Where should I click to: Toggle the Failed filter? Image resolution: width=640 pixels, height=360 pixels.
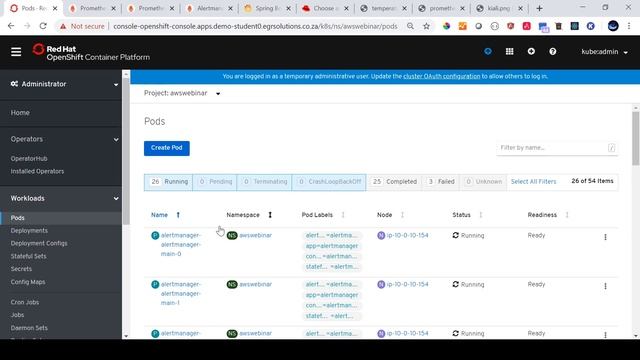click(x=441, y=182)
